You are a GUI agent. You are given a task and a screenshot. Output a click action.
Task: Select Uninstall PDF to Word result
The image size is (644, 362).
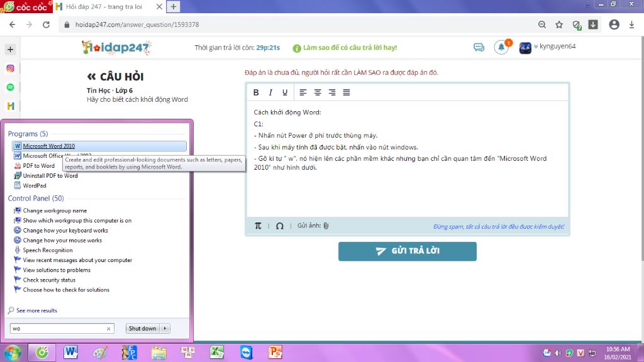pos(50,176)
